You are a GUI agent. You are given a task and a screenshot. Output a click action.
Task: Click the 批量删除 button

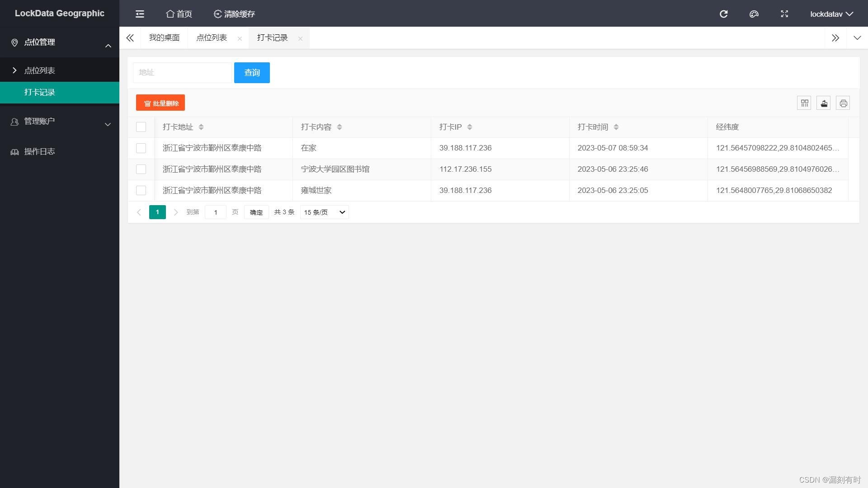tap(161, 103)
